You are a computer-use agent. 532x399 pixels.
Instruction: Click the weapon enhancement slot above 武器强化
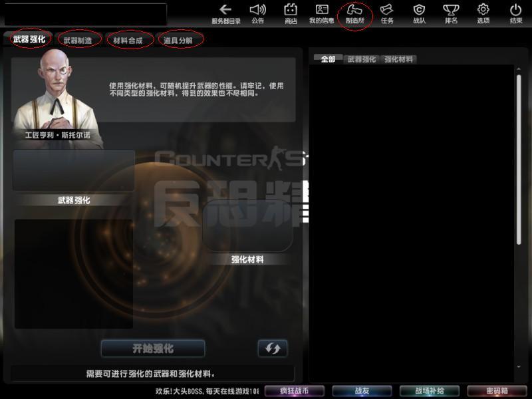(74, 170)
